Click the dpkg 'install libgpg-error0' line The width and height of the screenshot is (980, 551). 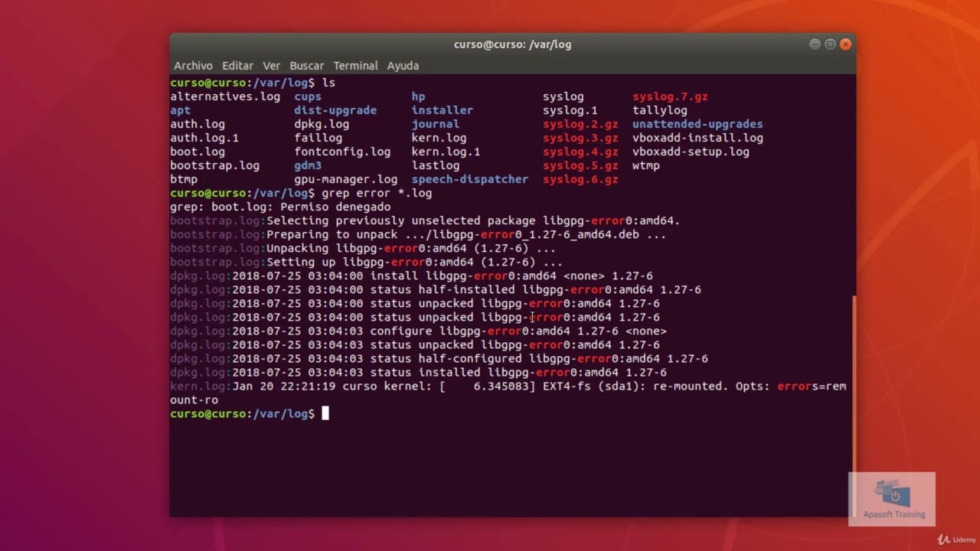point(411,275)
